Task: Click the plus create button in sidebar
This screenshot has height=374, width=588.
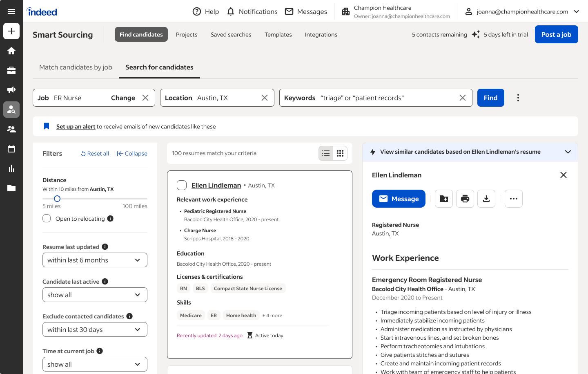Action: pos(11,31)
